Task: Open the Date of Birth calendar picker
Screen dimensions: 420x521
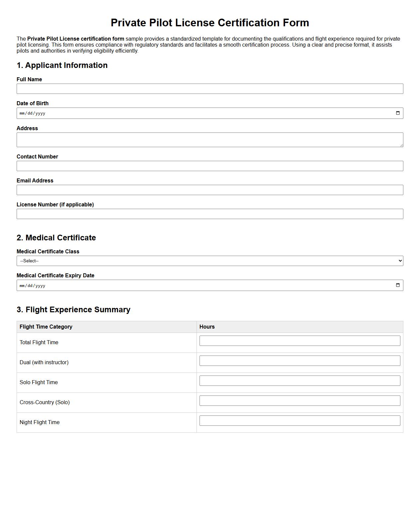Action: tap(398, 113)
